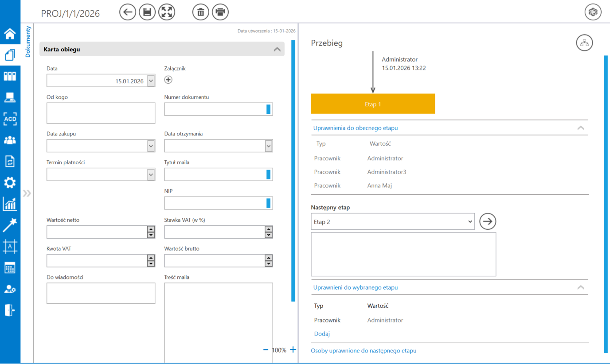Add an attachment with the plus icon
The image size is (610, 364).
[x=168, y=80]
